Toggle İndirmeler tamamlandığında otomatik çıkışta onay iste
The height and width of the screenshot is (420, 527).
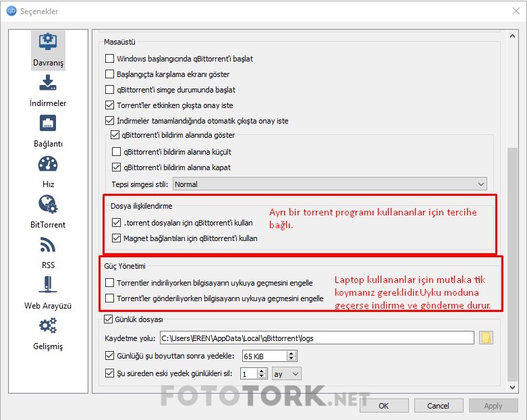(109, 120)
